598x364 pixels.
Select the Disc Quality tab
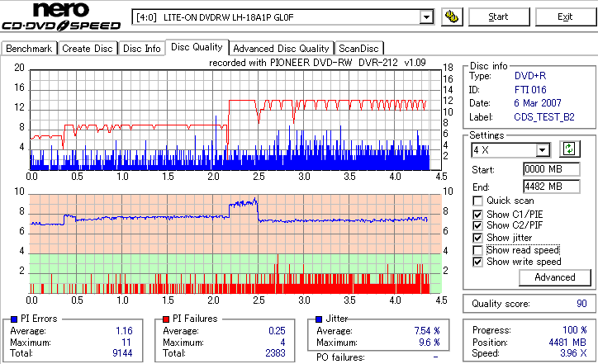point(197,47)
